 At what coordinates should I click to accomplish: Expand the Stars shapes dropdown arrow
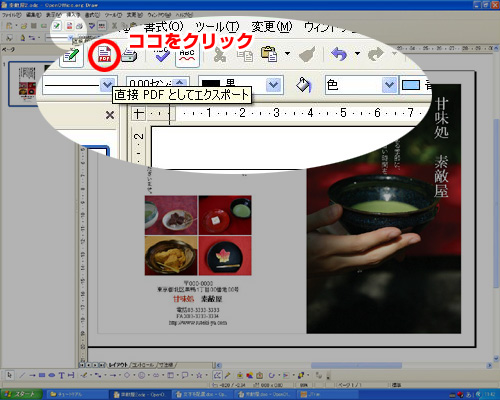[x=207, y=375]
